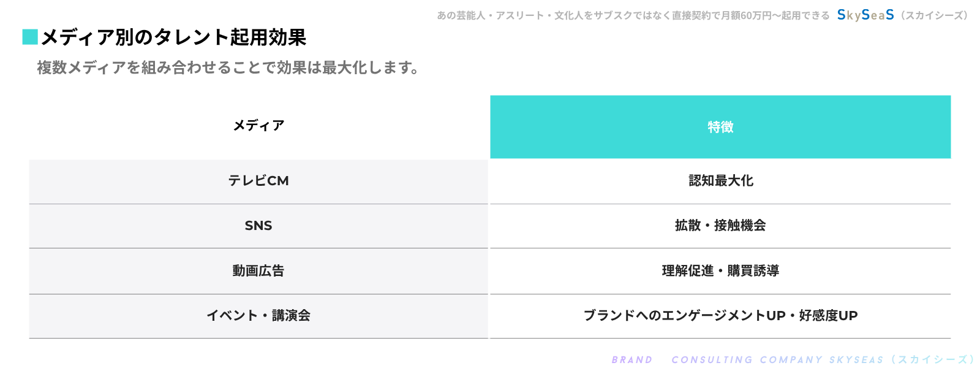Select the 動画広告 cell
This screenshot has width=980, height=368.
click(x=258, y=270)
